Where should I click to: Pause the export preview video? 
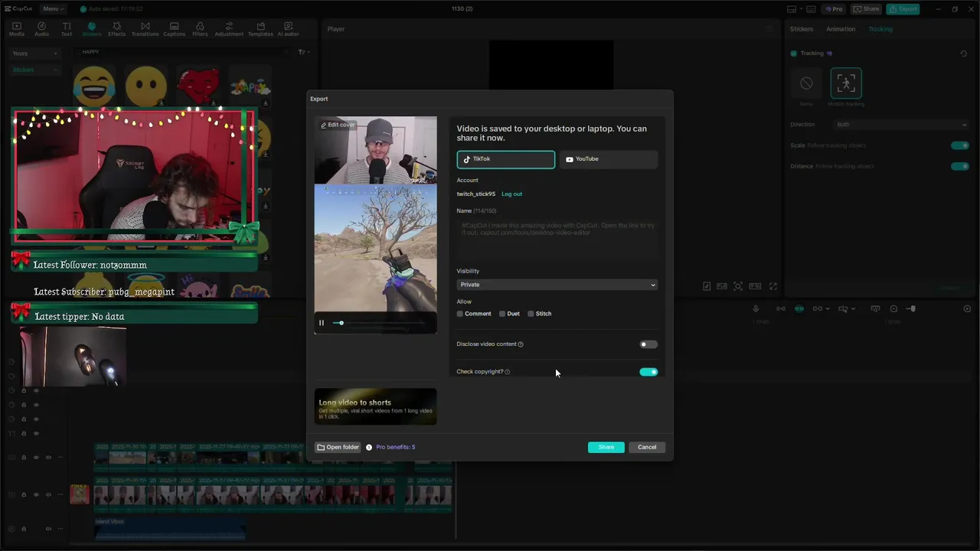pyautogui.click(x=322, y=323)
